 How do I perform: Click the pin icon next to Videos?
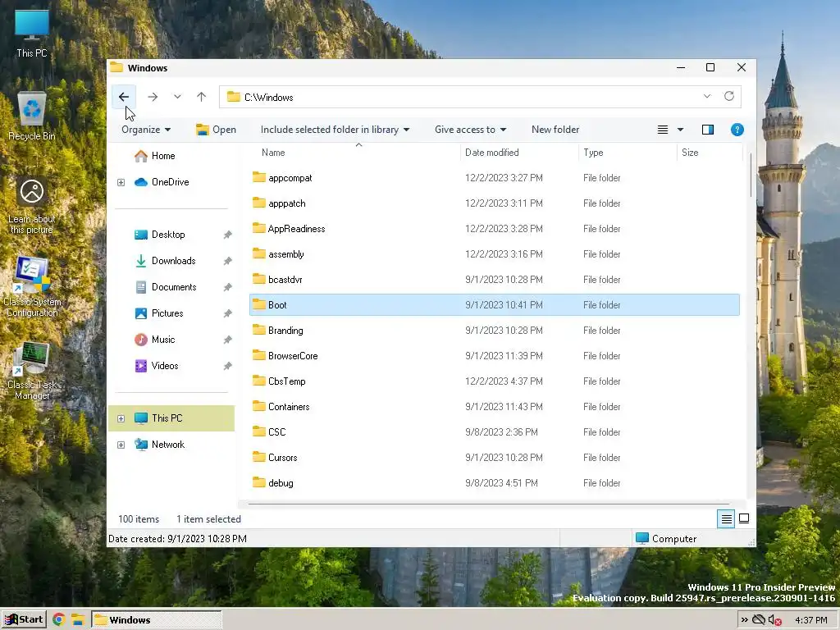228,366
